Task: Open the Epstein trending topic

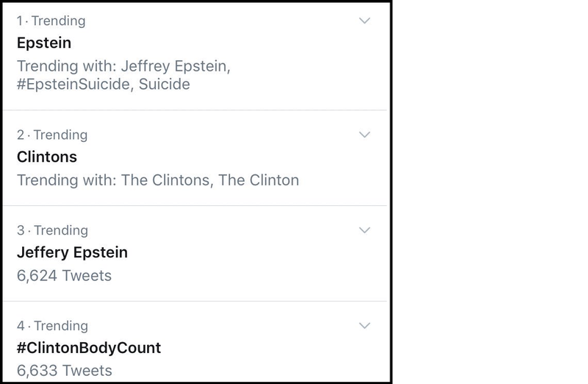Action: point(43,43)
